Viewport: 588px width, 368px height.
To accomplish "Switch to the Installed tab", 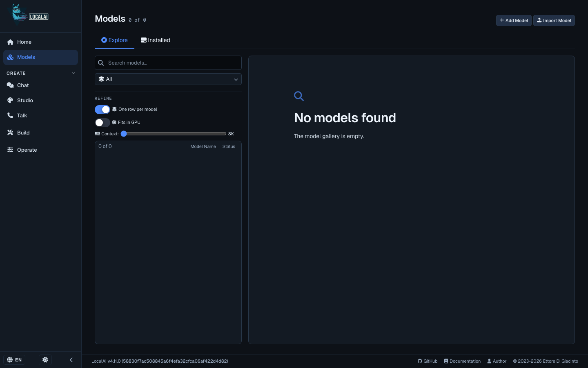I will [155, 40].
